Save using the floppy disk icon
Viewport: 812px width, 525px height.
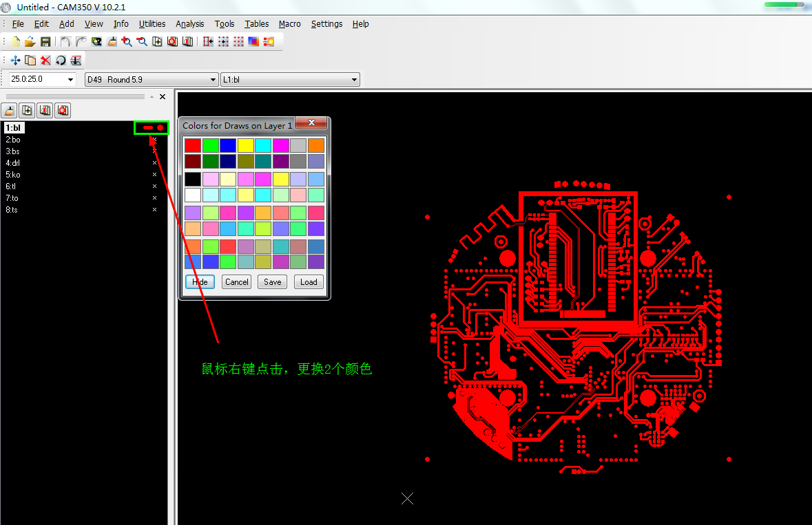point(45,42)
